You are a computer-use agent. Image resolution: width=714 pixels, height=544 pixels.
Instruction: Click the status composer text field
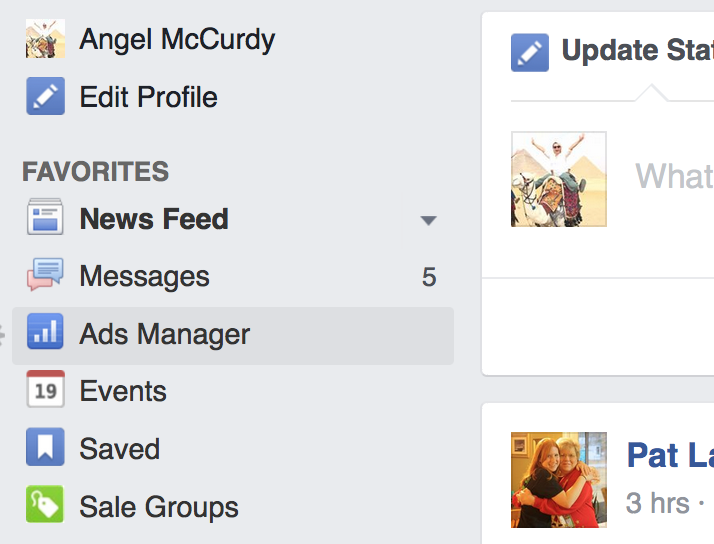[x=672, y=177]
